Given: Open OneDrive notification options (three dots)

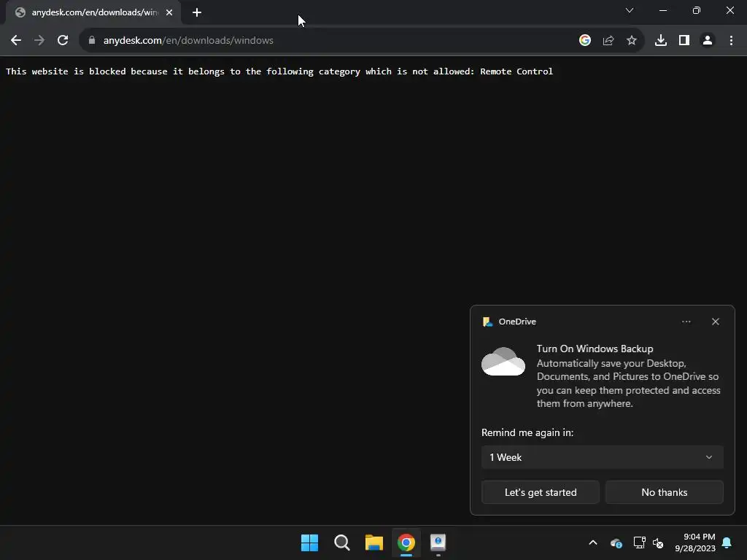Looking at the screenshot, I should point(686,322).
